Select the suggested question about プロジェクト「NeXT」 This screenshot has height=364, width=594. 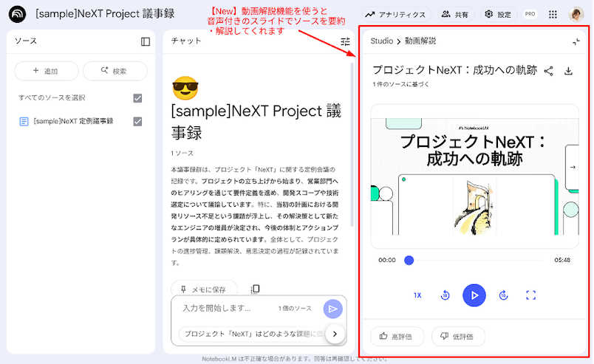253,334
